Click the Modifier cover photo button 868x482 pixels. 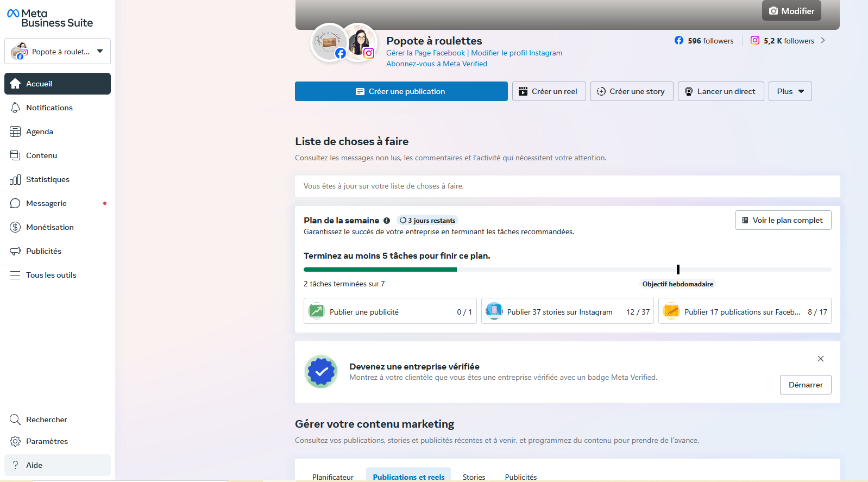791,11
